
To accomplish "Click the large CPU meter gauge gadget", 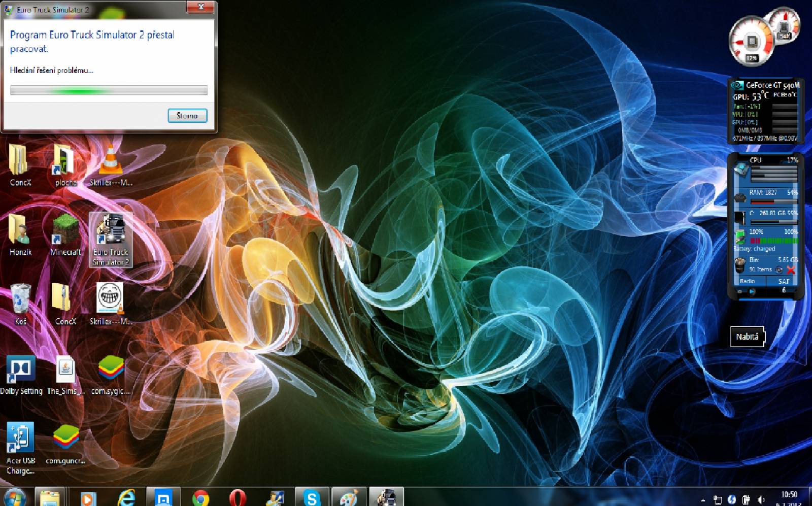I will coord(752,42).
